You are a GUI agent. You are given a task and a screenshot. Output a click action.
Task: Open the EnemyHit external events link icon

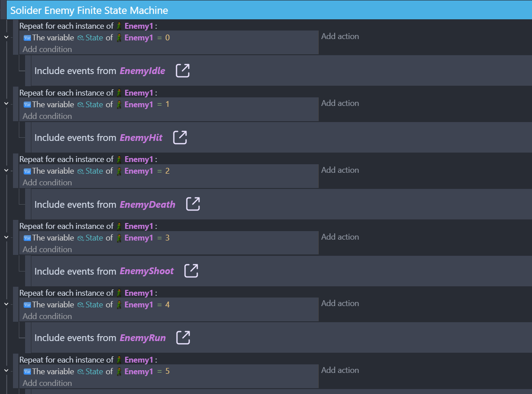(x=180, y=137)
